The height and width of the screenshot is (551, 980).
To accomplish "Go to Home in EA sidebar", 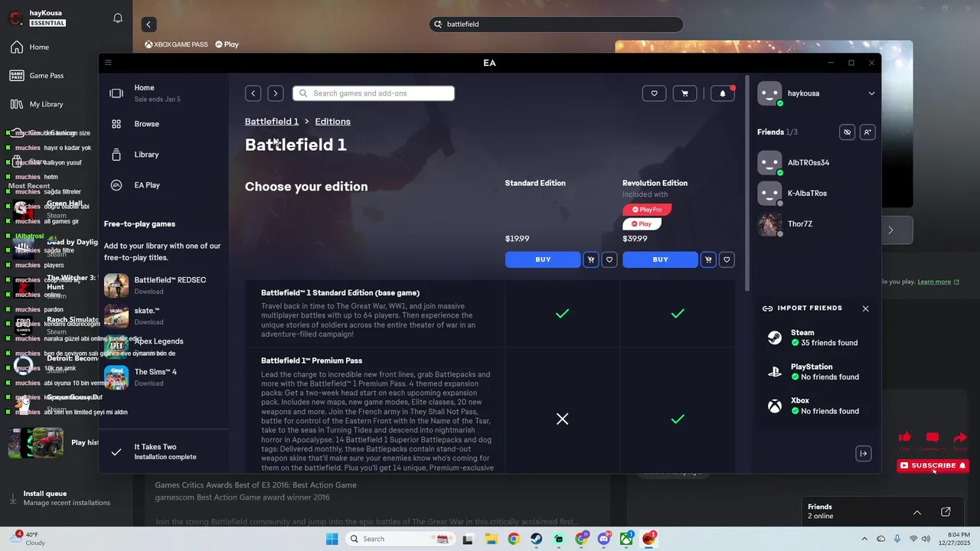I will pyautogui.click(x=165, y=93).
